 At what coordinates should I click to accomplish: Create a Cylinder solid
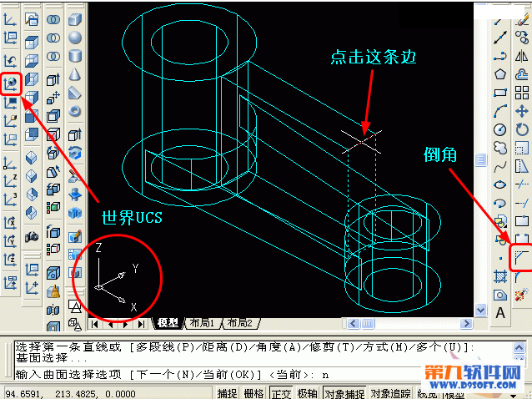coord(75,56)
